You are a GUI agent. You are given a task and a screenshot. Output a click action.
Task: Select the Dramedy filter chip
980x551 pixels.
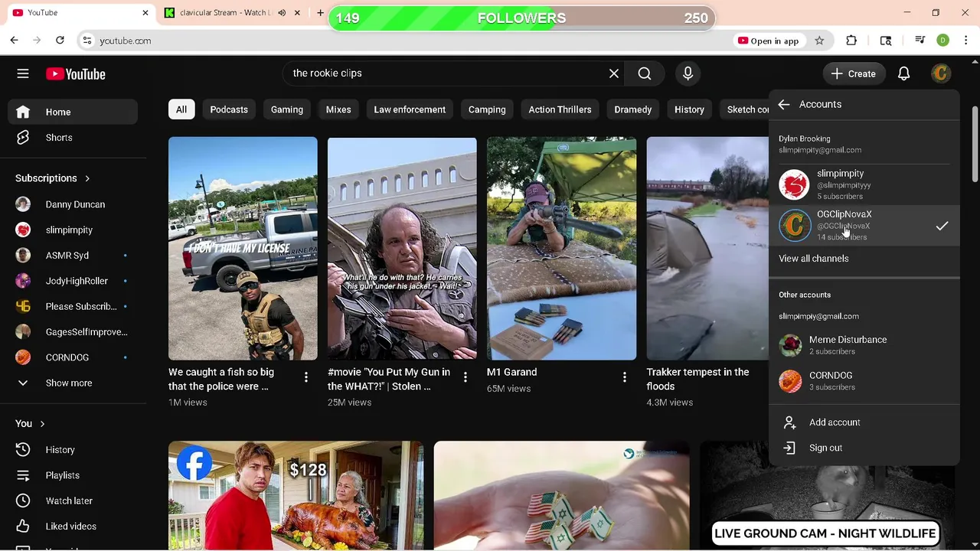pyautogui.click(x=633, y=109)
